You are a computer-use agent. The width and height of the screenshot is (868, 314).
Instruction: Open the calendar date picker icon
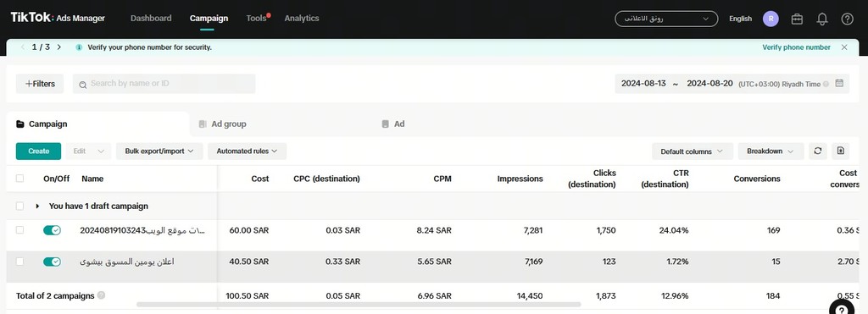pyautogui.click(x=839, y=84)
